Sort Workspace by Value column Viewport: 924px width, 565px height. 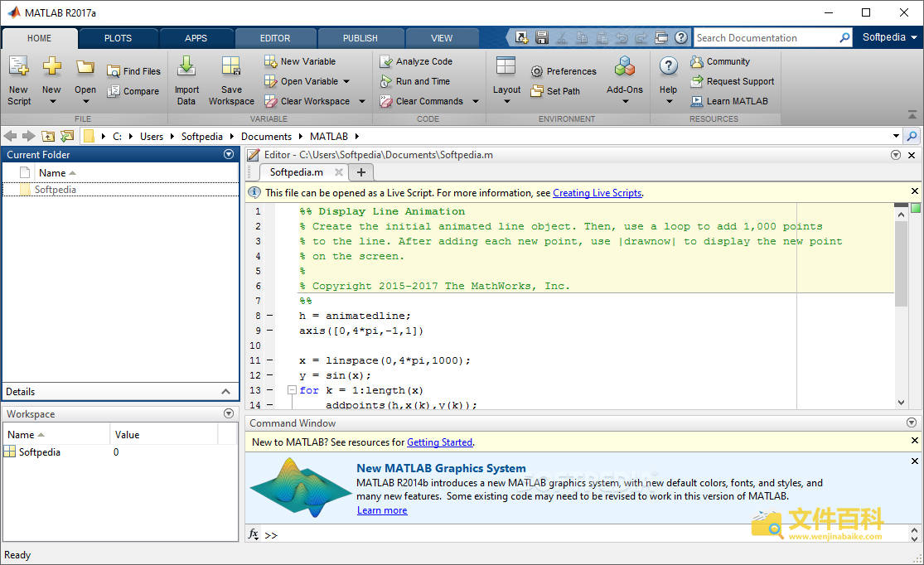click(164, 434)
